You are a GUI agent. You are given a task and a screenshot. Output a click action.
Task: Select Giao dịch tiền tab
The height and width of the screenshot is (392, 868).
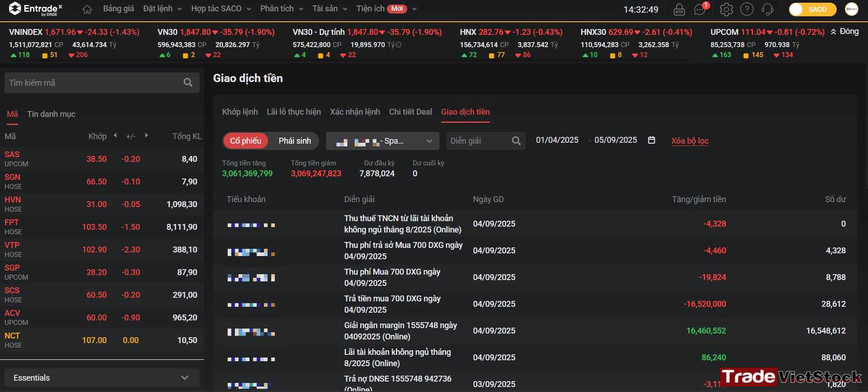[465, 112]
